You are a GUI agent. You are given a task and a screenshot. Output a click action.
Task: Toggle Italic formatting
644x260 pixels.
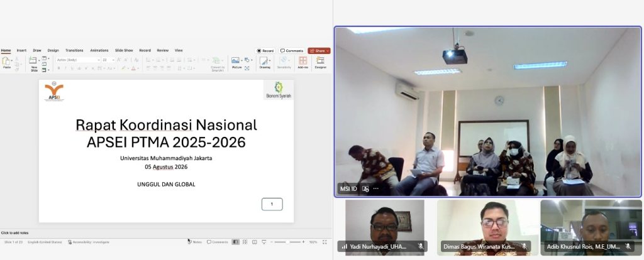(65, 68)
